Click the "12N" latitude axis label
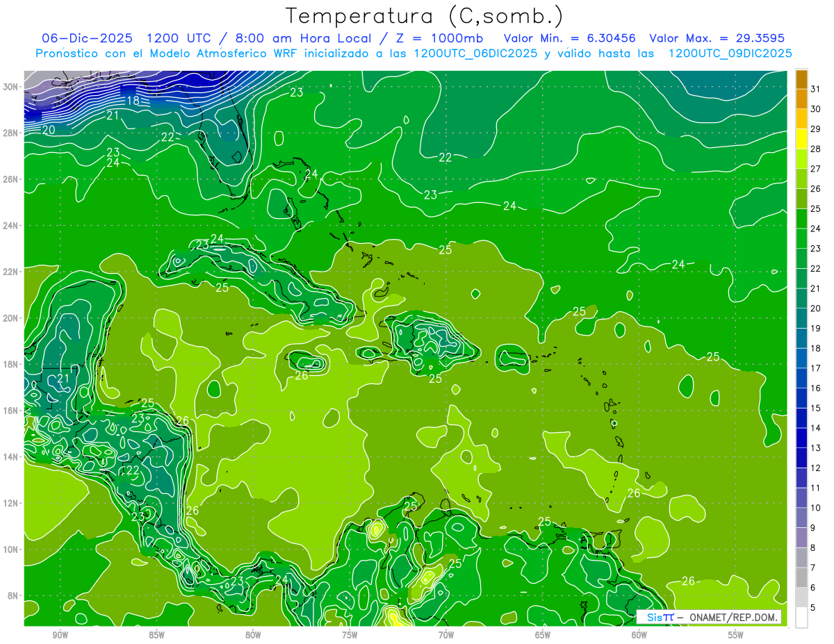This screenshot has height=644, width=834. 12,503
